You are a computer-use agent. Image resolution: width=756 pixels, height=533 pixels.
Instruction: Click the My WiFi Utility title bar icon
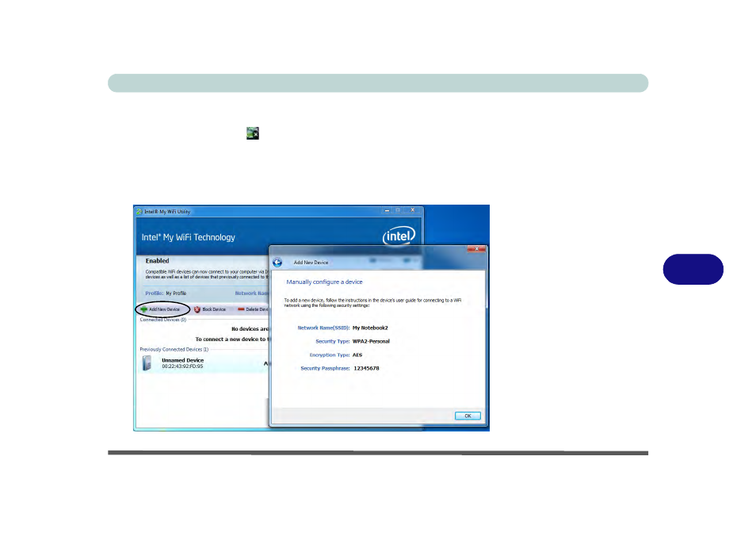(139, 212)
